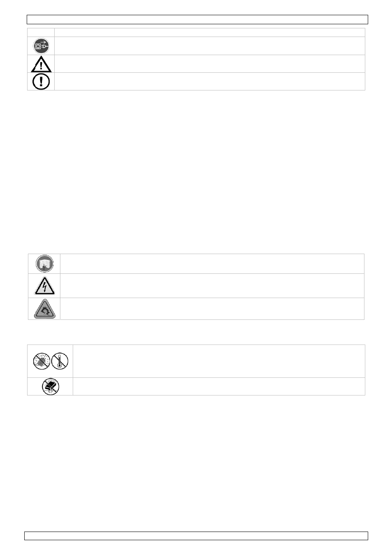Select the empty cell next to circled exclamation

coord(210,81)
